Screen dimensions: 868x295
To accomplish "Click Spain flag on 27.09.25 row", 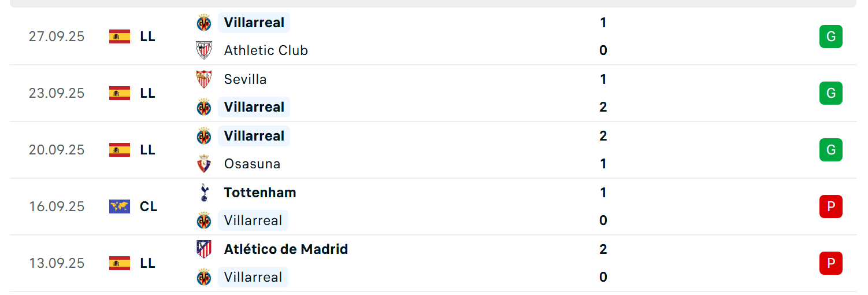I will tap(120, 36).
